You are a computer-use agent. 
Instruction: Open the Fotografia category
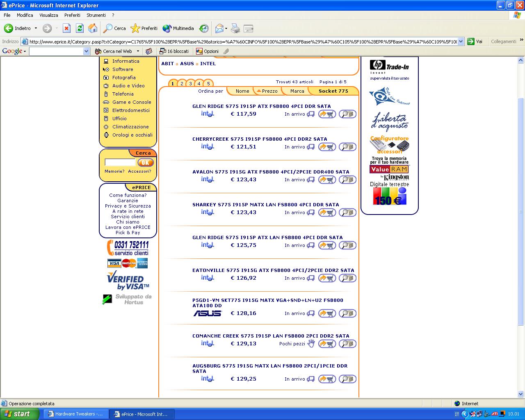pos(124,78)
